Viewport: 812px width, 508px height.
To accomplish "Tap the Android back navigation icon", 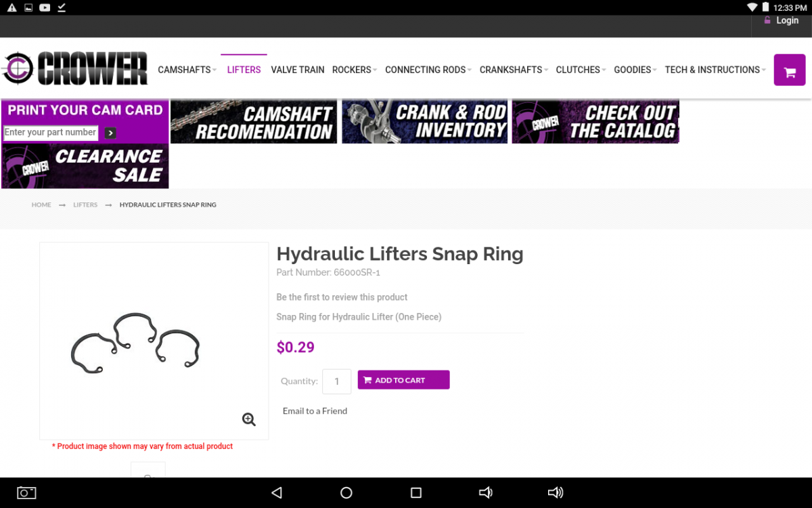I will point(276,492).
